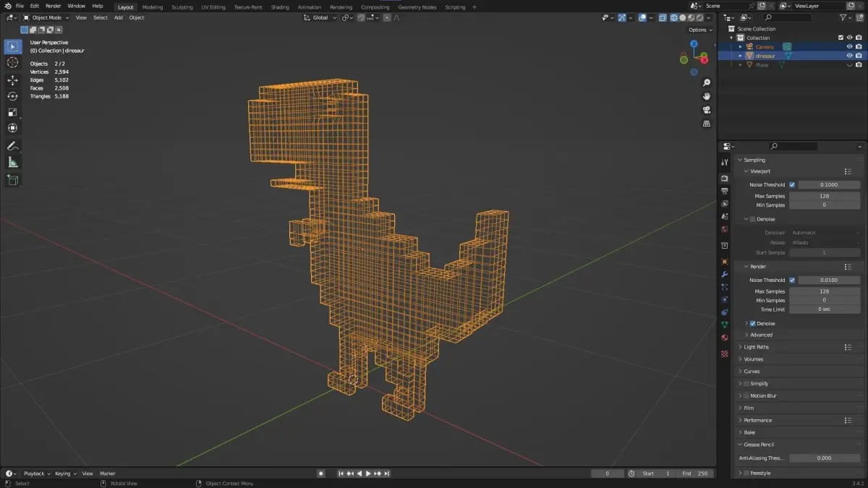
Task: Open the Texture properties tab
Action: [x=724, y=354]
